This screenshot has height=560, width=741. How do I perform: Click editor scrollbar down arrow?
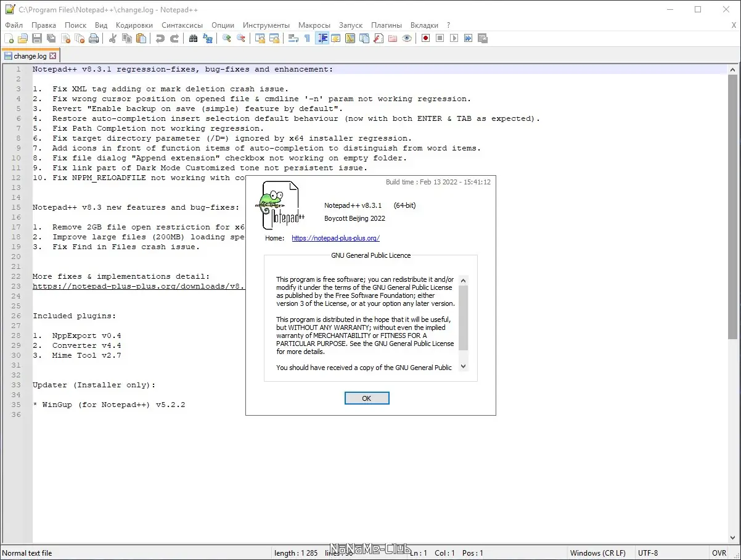[732, 537]
